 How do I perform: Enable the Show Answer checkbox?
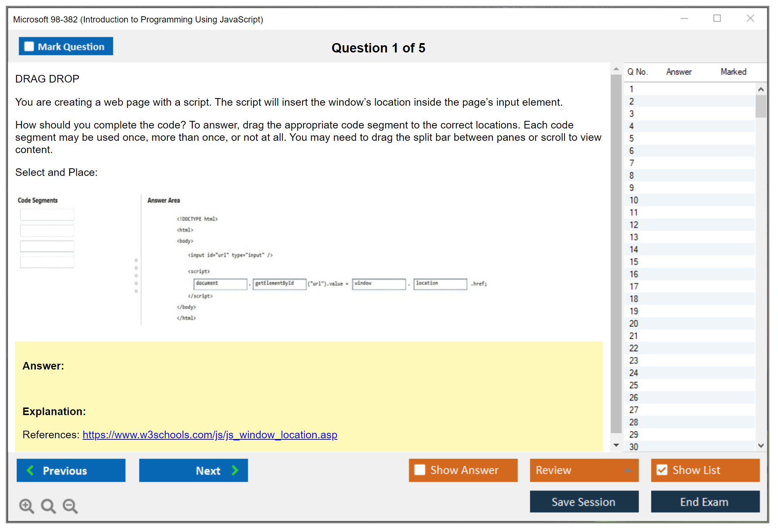(x=420, y=470)
